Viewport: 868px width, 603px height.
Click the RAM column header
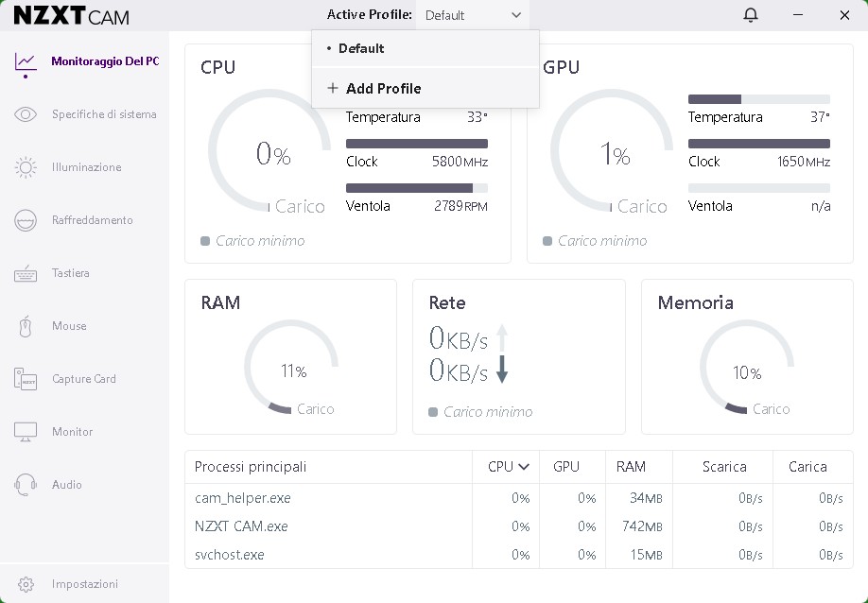click(631, 467)
